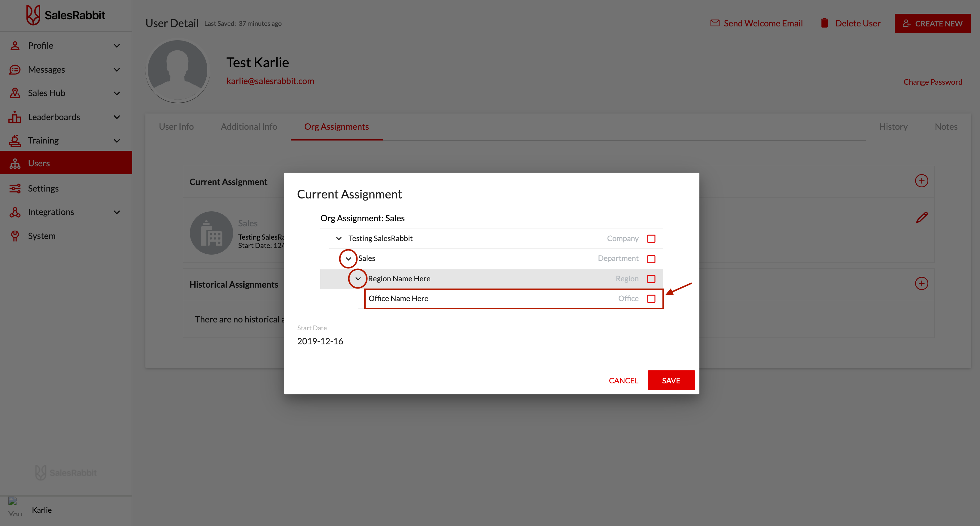Viewport: 980px width, 526px height.
Task: Click the 'Org Assignment: Sales' heading
Action: coord(362,218)
